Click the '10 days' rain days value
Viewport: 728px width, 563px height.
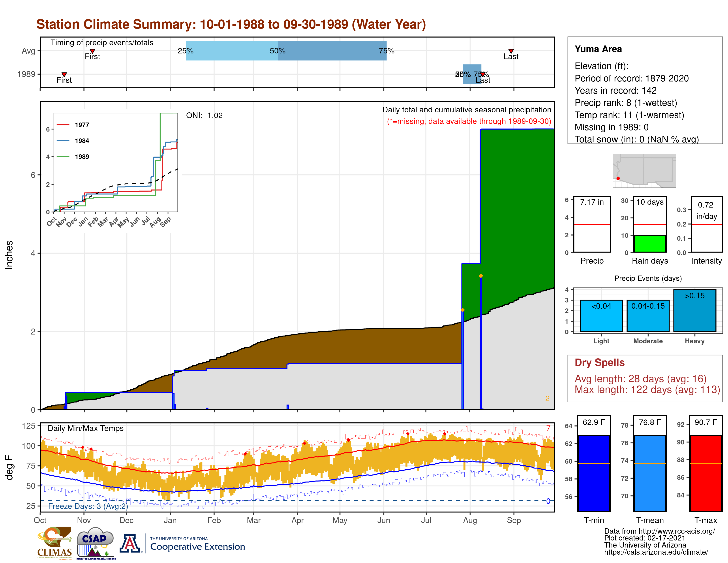[650, 202]
